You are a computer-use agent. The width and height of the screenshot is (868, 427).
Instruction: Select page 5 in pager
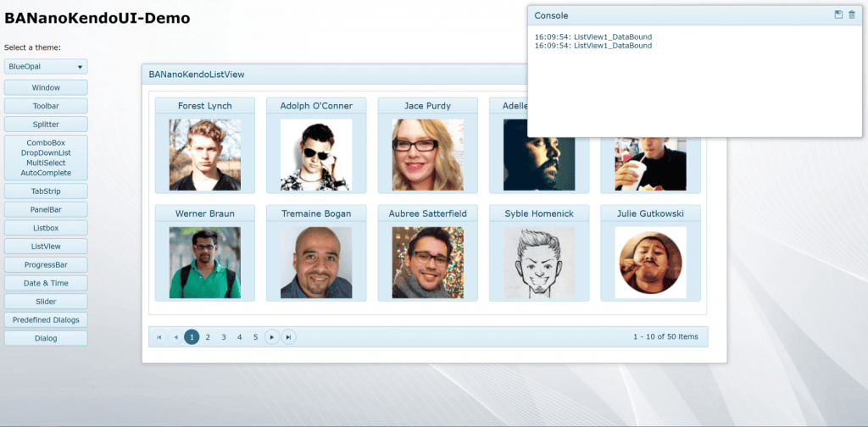(x=255, y=337)
